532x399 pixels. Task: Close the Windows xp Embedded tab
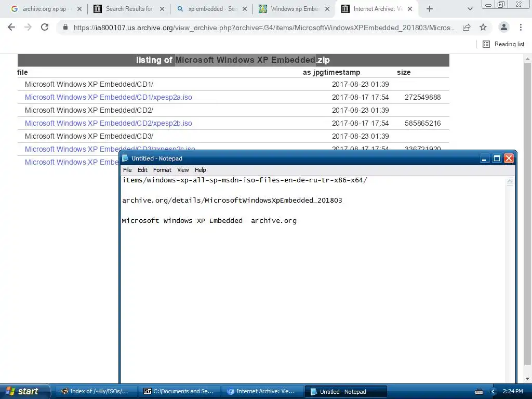[x=327, y=9]
